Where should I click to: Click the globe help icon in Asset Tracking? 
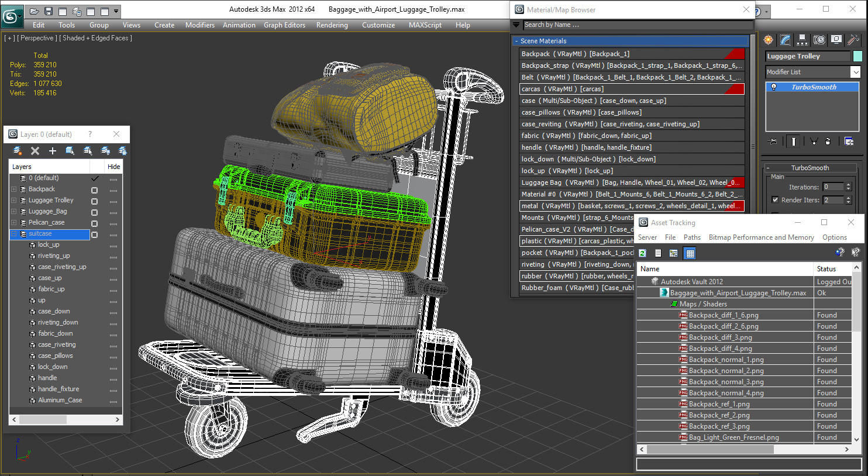840,252
